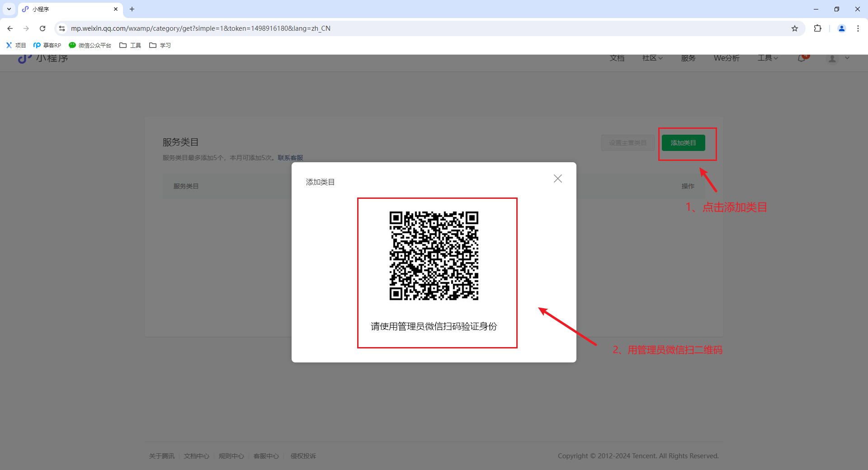The width and height of the screenshot is (868, 470).
Task: Open 关于腾讯 footer link
Action: 162,456
